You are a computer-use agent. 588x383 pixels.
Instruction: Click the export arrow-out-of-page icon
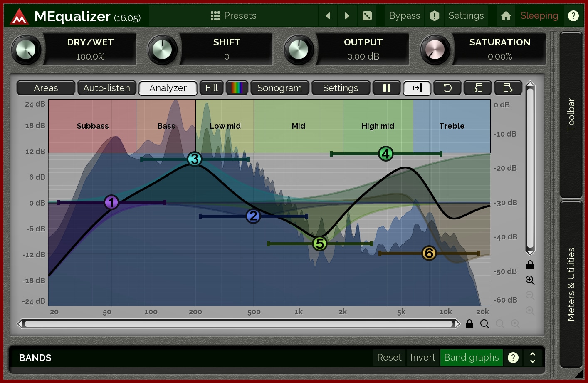coord(508,88)
